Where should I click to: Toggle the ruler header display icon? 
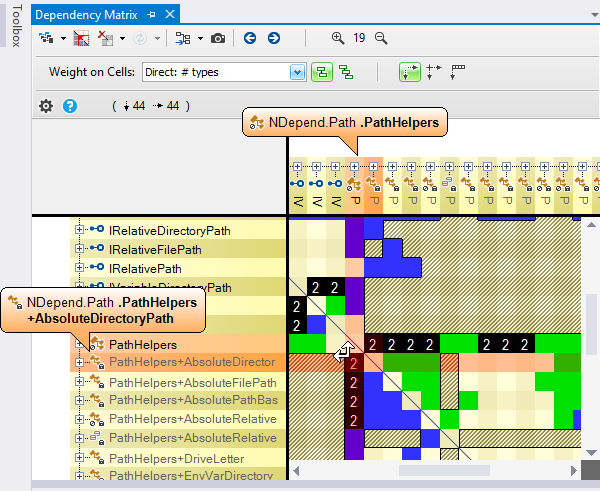(458, 72)
